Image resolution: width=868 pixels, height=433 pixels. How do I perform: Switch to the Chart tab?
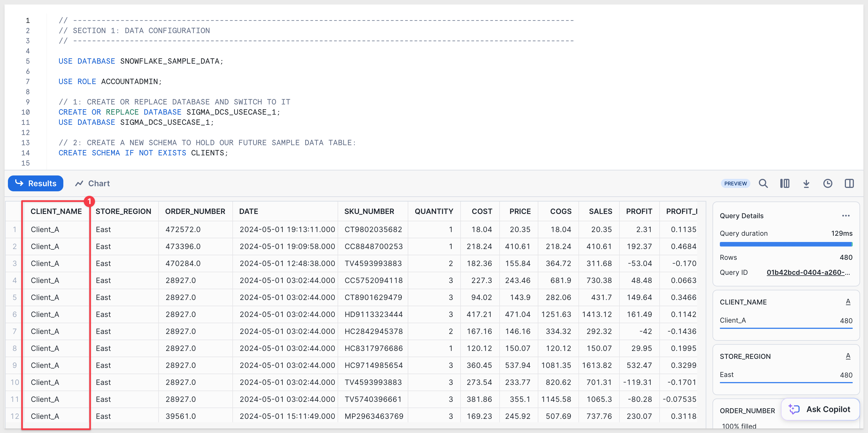(x=93, y=183)
